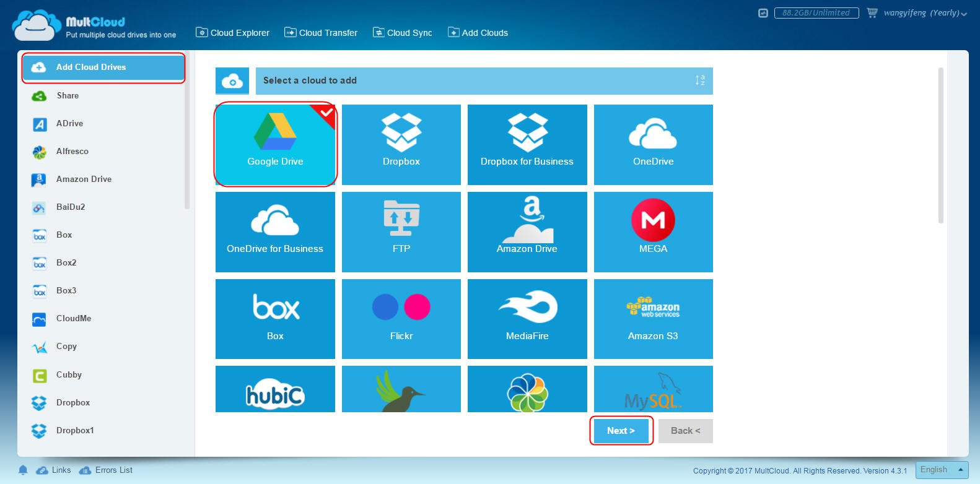Select the Dropbox for Business tile

tap(527, 145)
